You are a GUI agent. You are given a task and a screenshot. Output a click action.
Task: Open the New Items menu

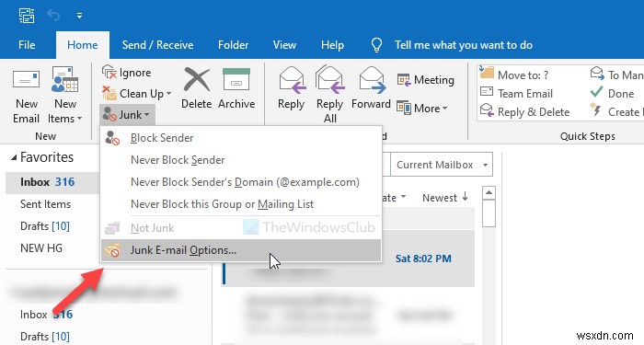[x=65, y=96]
